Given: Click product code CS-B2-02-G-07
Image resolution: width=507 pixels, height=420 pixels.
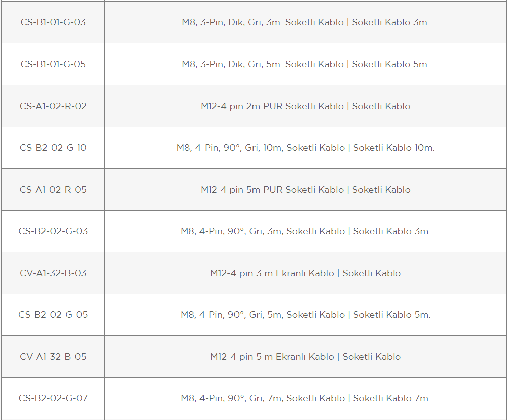Looking at the screenshot, I should pos(53,398).
